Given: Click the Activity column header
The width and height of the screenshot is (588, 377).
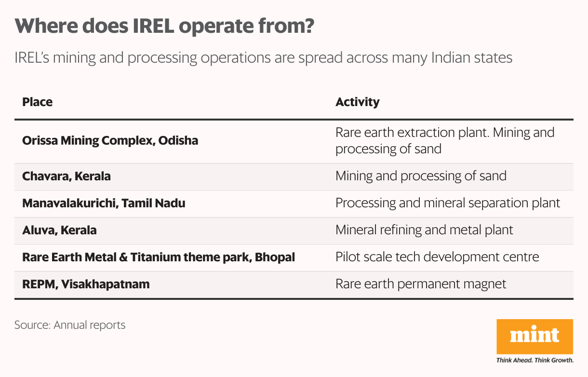Looking at the screenshot, I should click(x=357, y=102).
